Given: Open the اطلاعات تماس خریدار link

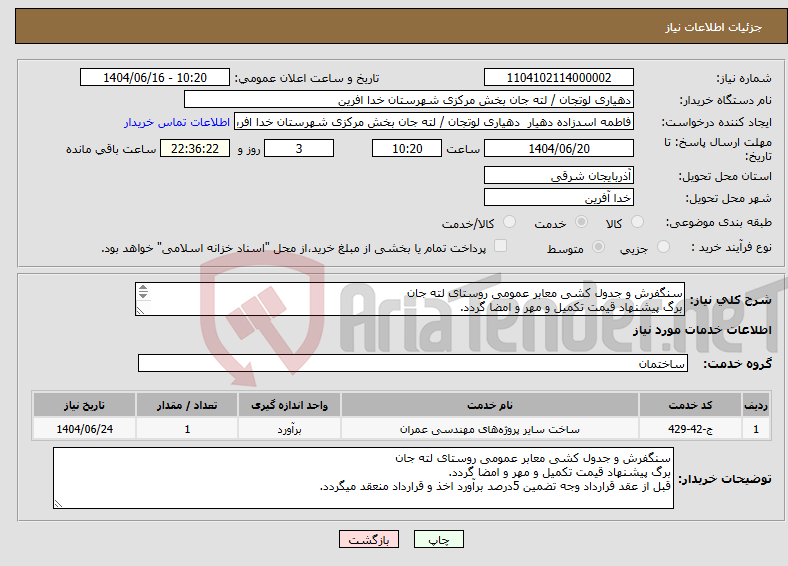Looking at the screenshot, I should 177,122.
